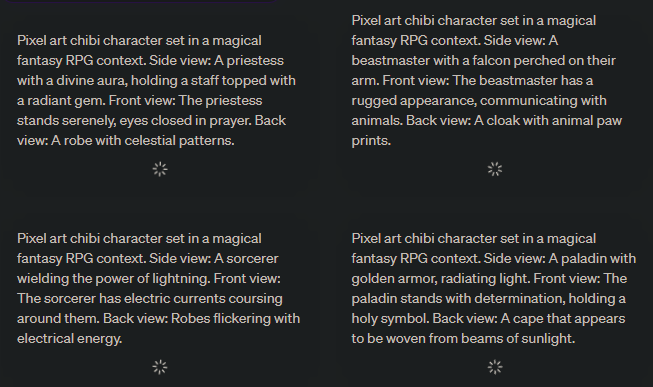653x387 pixels.
Task: Click the 'A robe with celestial patterns' text line
Action: tap(143, 141)
